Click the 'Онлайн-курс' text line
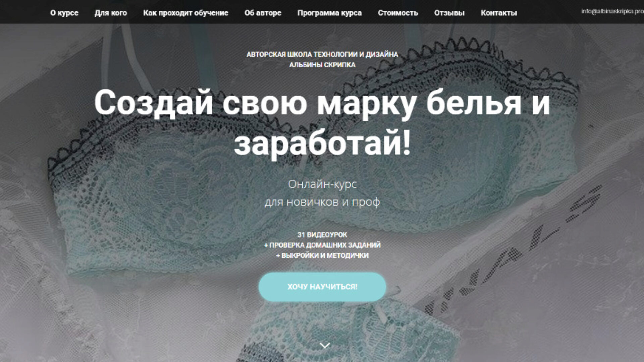Viewport: 644px width, 362px height. pyautogui.click(x=322, y=184)
